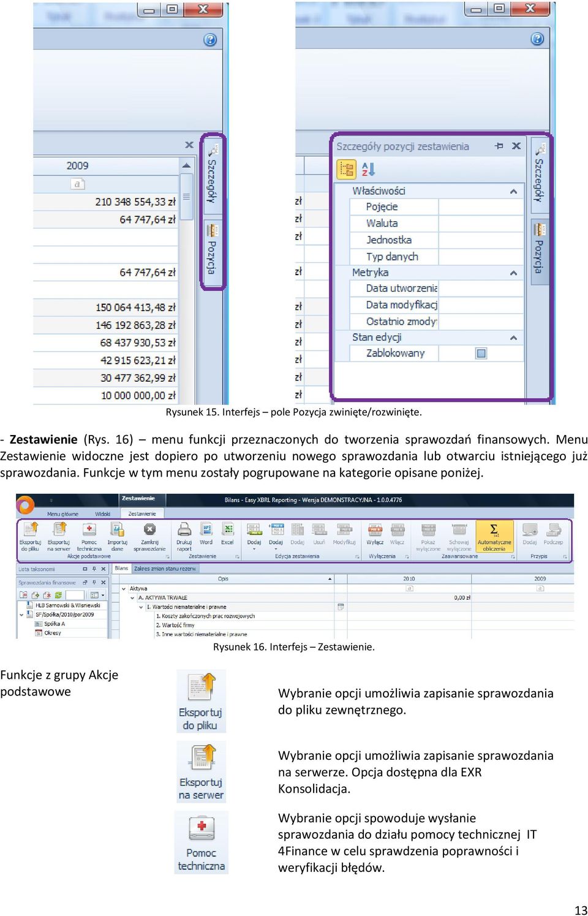Click row 1. Koszty zakończonych prac rozwojowych

205,616
